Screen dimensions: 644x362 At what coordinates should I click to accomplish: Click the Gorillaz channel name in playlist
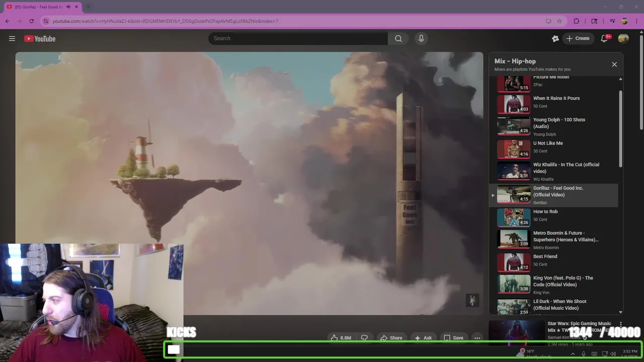pyautogui.click(x=540, y=203)
